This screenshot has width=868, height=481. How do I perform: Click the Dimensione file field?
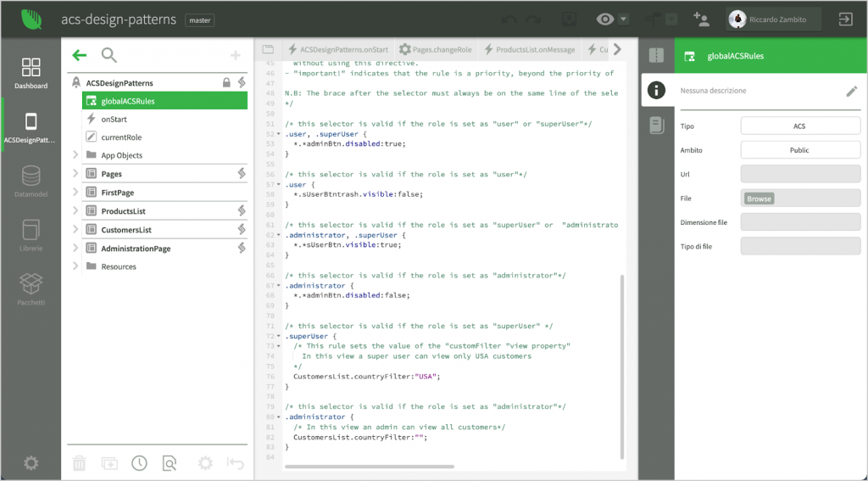pos(800,222)
